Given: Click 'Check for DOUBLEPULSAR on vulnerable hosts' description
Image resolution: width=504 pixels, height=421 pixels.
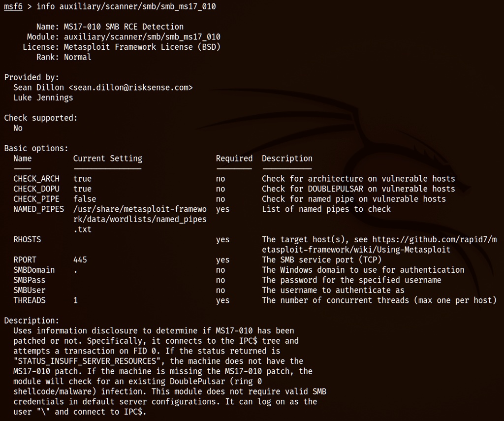Looking at the screenshot, I should point(358,189).
